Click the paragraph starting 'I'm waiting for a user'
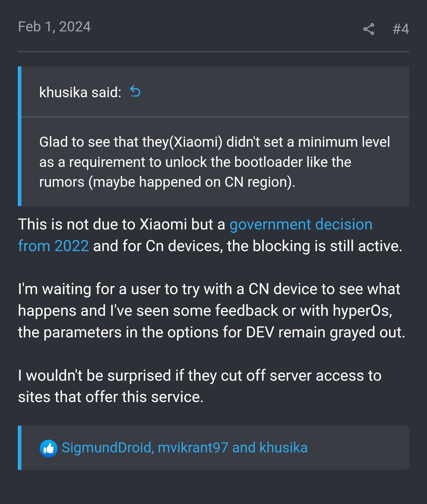This screenshot has height=504, width=427. coord(211,311)
